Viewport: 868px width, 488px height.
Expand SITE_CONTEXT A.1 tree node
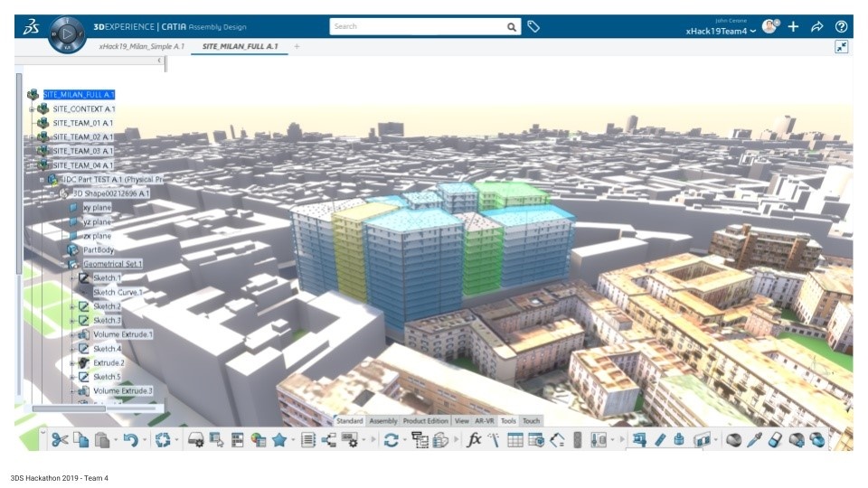33,109
